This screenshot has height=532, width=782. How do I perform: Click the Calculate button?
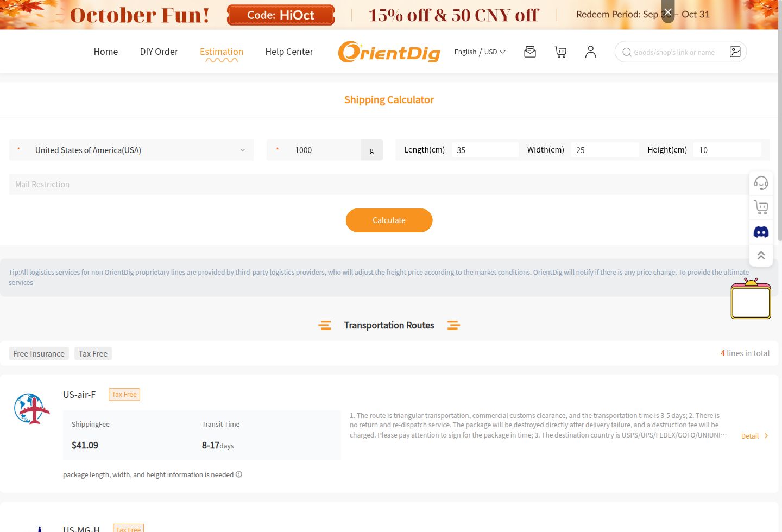[389, 220]
